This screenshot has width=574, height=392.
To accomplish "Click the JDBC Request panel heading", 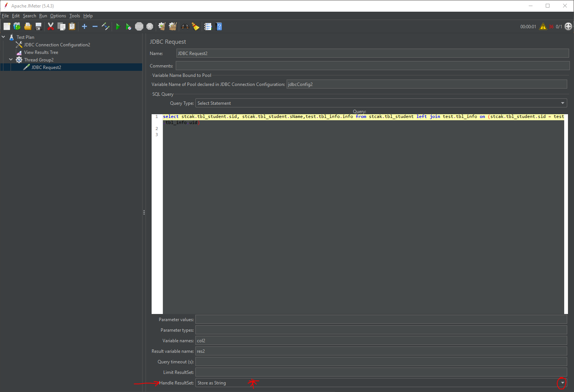I will [168, 42].
